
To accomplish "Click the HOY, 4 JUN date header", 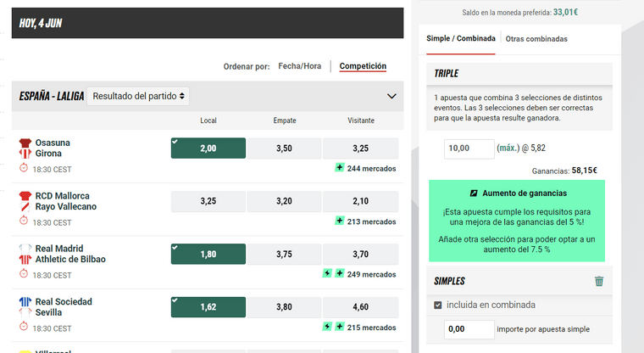I will 208,23.
